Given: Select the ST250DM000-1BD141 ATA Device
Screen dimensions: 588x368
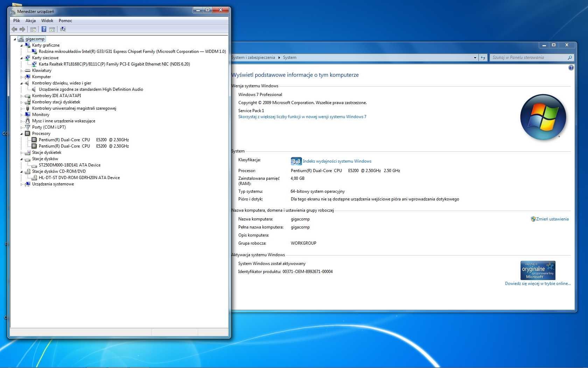Looking at the screenshot, I should 70,165.
